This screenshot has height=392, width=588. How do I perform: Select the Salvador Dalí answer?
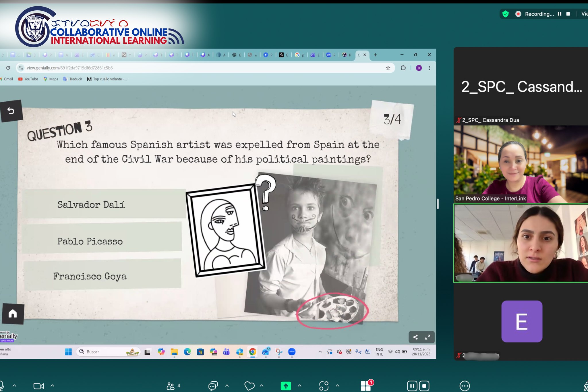point(104,204)
